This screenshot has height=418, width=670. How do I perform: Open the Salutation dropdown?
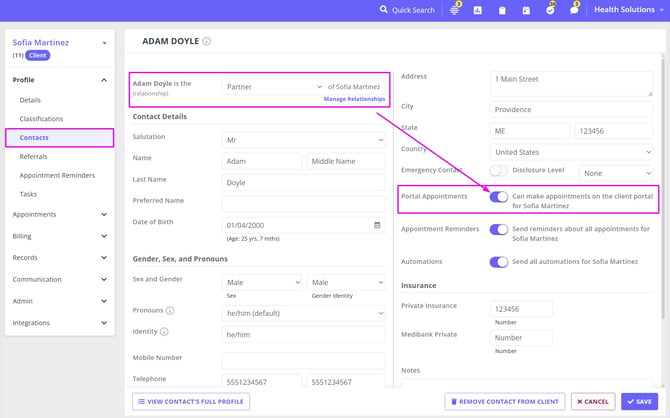coord(303,140)
